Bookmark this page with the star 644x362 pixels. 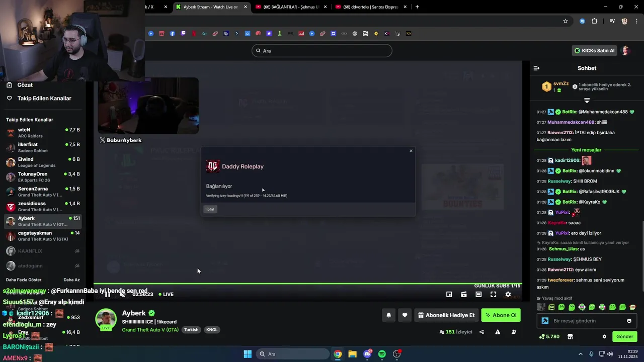566,21
